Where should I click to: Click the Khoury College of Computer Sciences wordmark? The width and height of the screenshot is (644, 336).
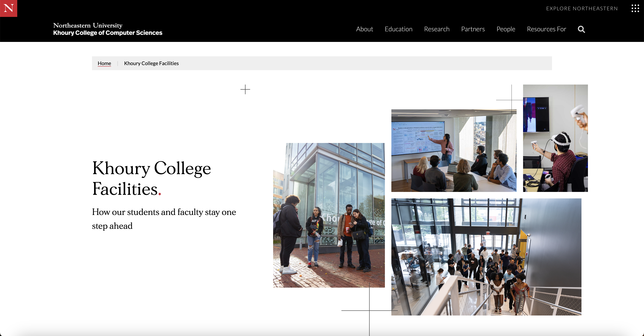(x=107, y=33)
